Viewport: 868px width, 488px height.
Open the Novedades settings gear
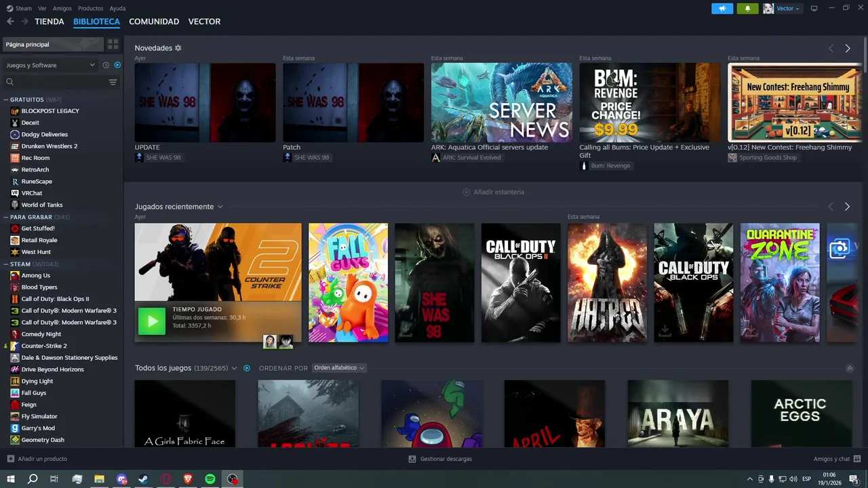point(178,48)
